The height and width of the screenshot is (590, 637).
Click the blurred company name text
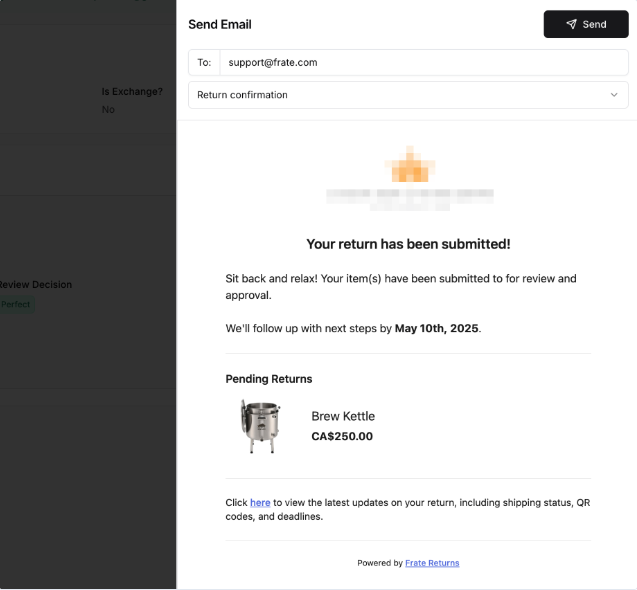tap(408, 196)
